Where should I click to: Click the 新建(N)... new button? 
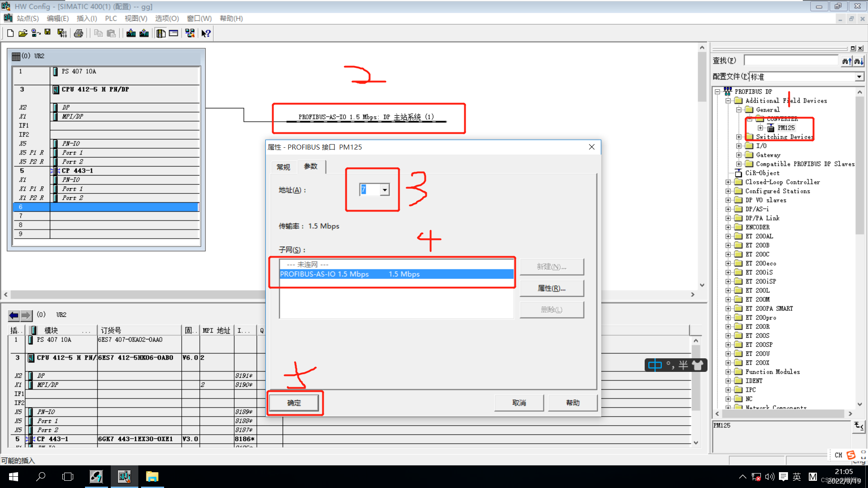[x=552, y=267]
